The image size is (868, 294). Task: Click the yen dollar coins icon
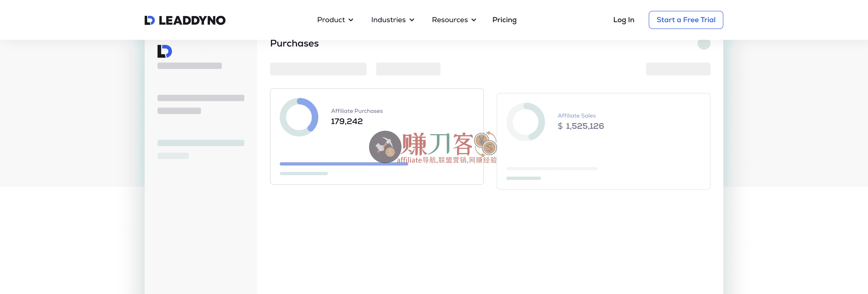click(x=486, y=144)
